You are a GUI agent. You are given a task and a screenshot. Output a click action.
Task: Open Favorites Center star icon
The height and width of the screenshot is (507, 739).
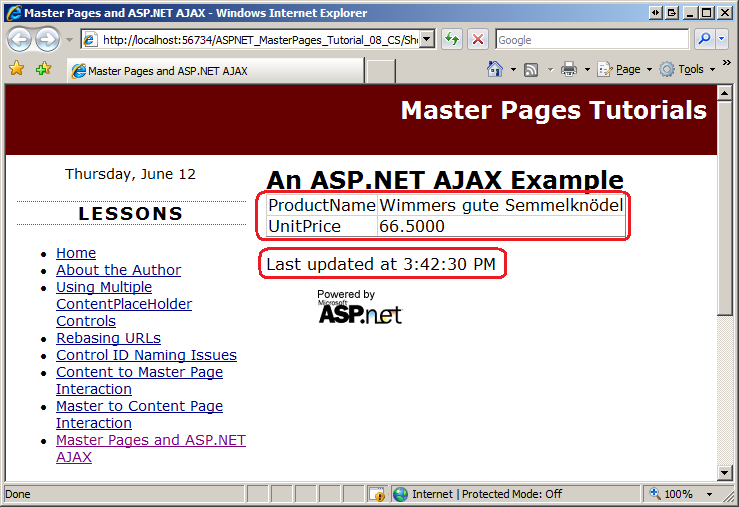click(16, 70)
